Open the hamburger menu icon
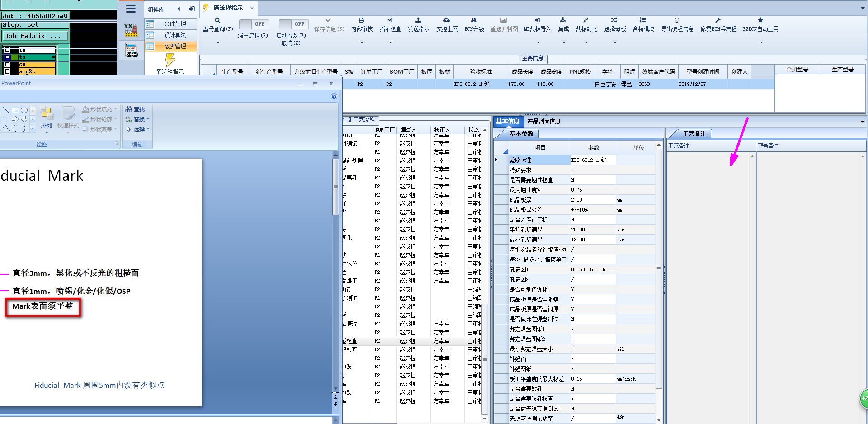The image size is (868, 424). click(x=131, y=9)
